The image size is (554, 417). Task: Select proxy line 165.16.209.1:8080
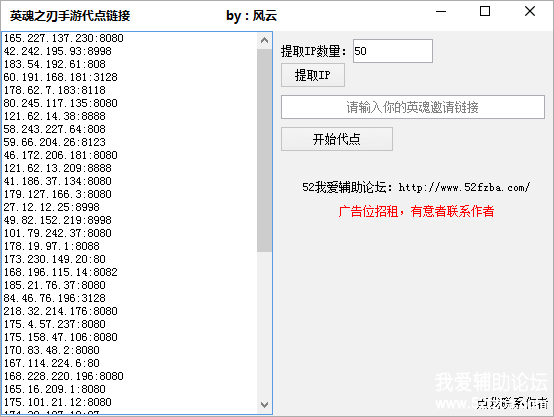55,389
